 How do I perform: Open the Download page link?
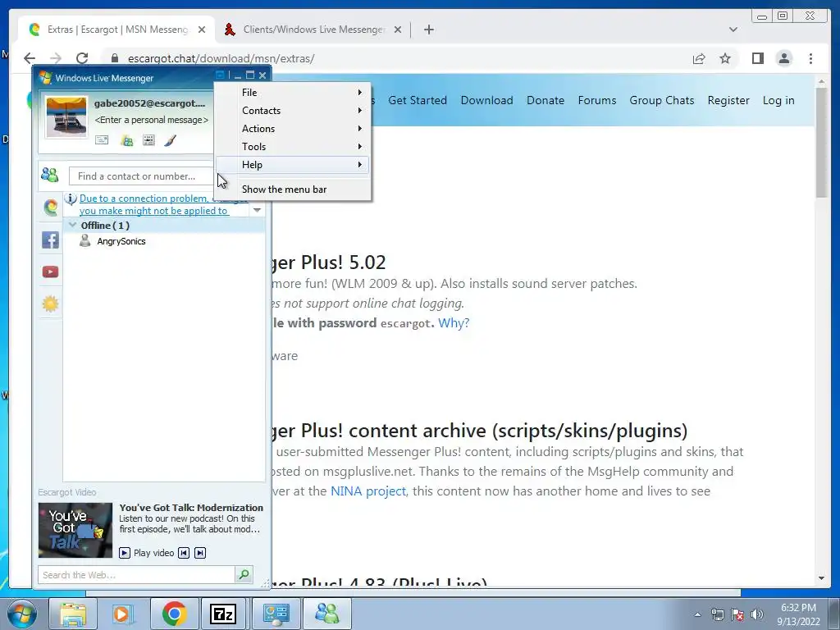pyautogui.click(x=487, y=100)
